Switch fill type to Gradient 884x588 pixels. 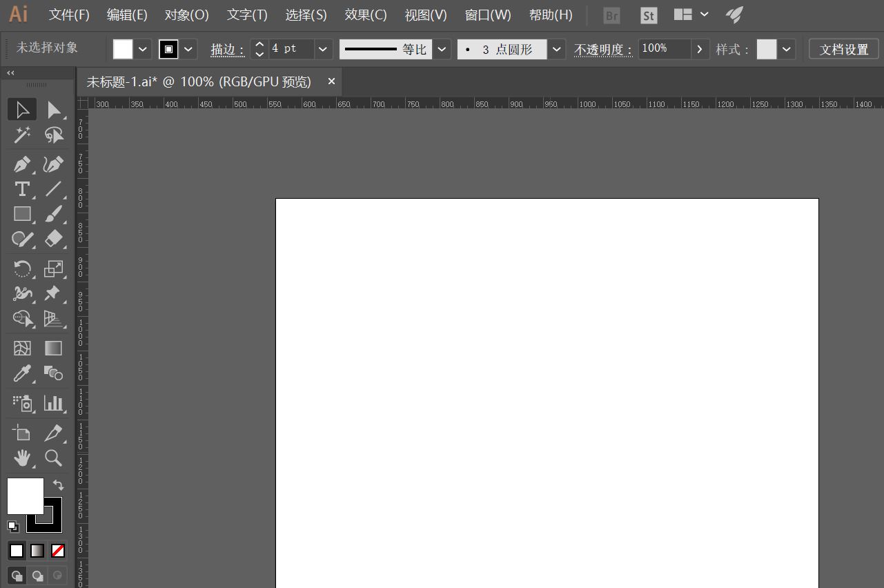coord(37,550)
